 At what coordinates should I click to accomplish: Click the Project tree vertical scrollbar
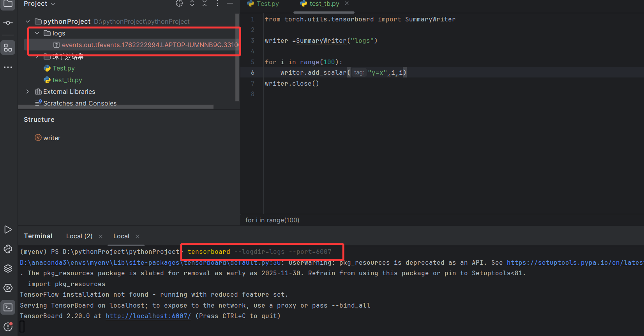[x=237, y=58]
